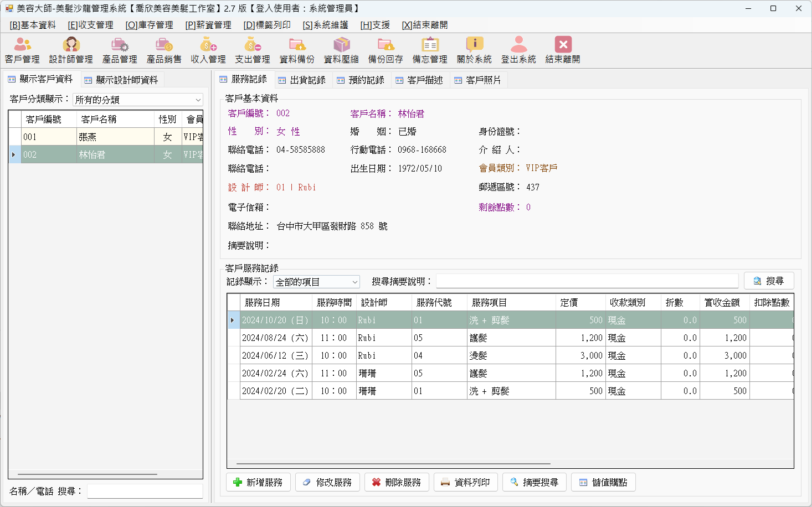Select customer row 001 張燕
This screenshot has width=812, height=507.
coord(106,137)
